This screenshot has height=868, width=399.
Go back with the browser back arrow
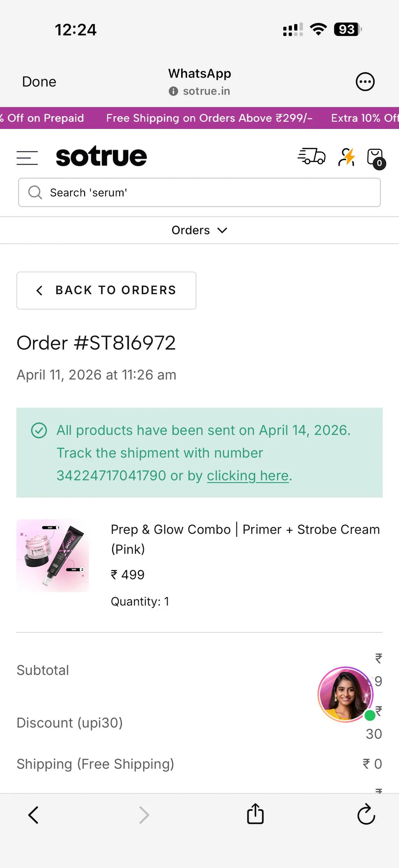tap(34, 815)
